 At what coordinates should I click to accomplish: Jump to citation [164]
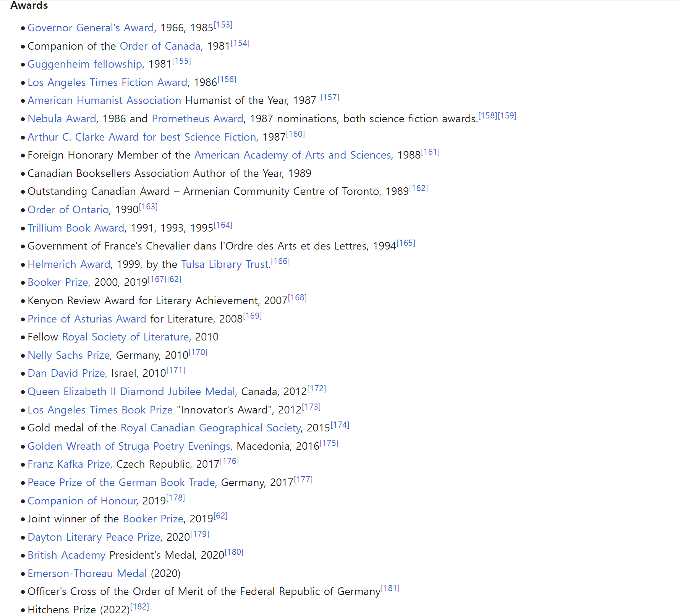point(223,225)
